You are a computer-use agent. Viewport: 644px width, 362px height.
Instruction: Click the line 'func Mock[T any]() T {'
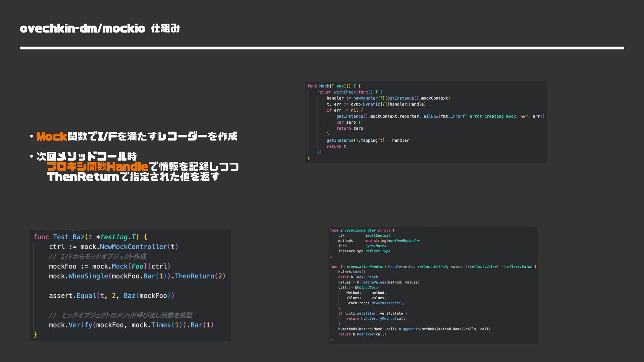pyautogui.click(x=334, y=86)
